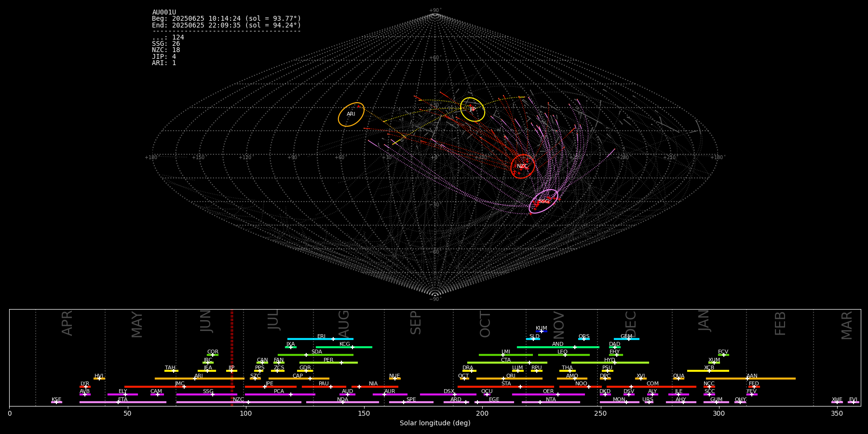Click the 'Solar longitude (deg)' axis label
Image resolution: width=868 pixels, height=434 pixels.
435,423
